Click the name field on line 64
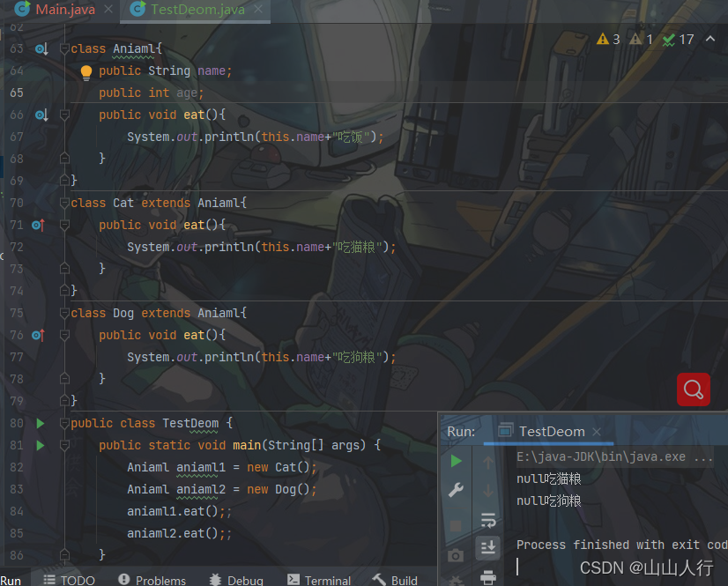Image resolution: width=728 pixels, height=586 pixels. click(x=212, y=71)
